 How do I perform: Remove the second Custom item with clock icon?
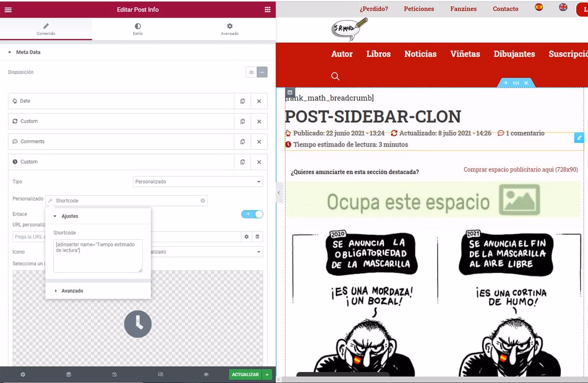pyautogui.click(x=259, y=162)
